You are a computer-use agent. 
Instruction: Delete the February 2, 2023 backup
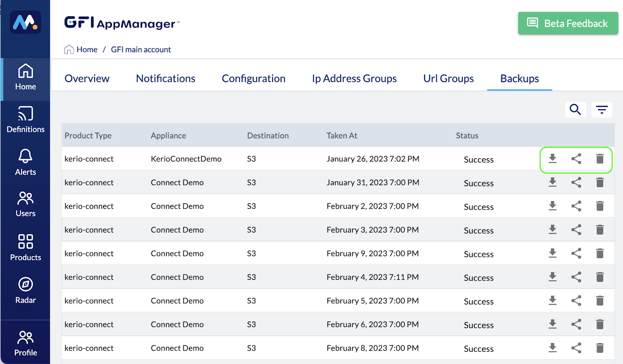tap(600, 206)
